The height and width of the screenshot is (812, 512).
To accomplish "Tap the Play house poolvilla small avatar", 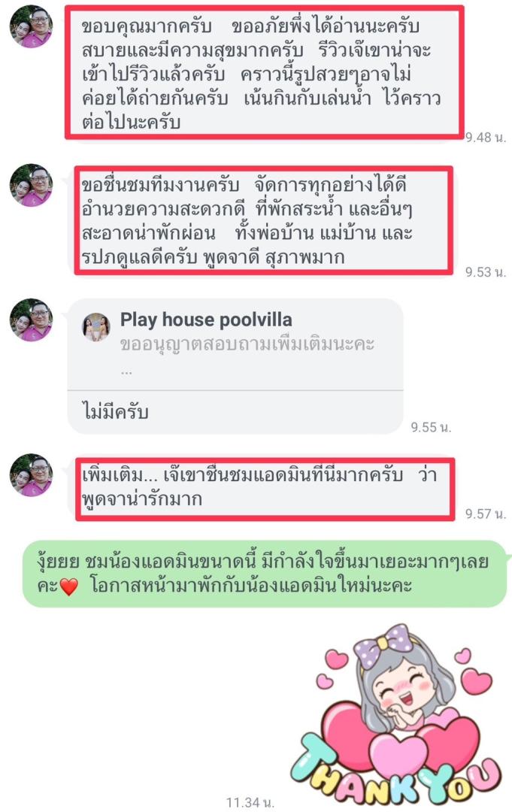I will (x=96, y=327).
